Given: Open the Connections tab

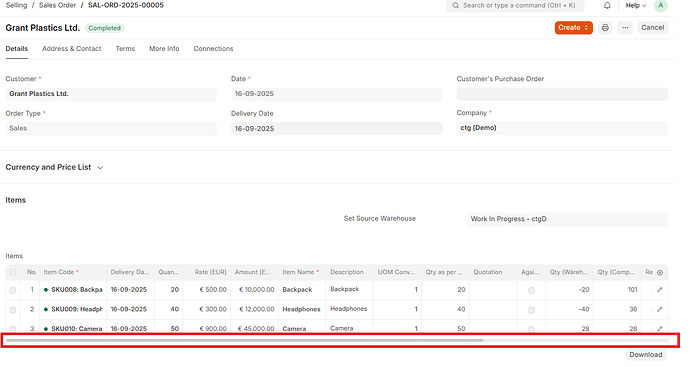Looking at the screenshot, I should [x=213, y=49].
